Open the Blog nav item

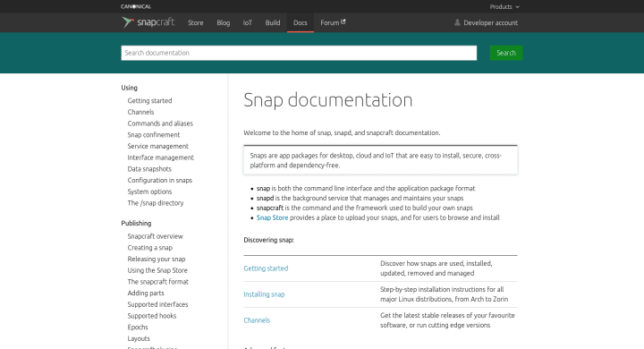[224, 22]
